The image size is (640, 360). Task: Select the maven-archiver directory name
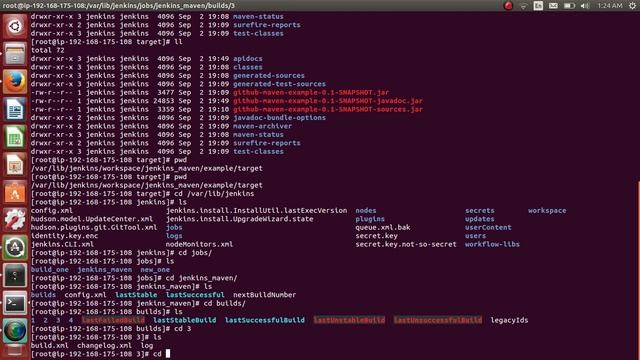[262, 126]
